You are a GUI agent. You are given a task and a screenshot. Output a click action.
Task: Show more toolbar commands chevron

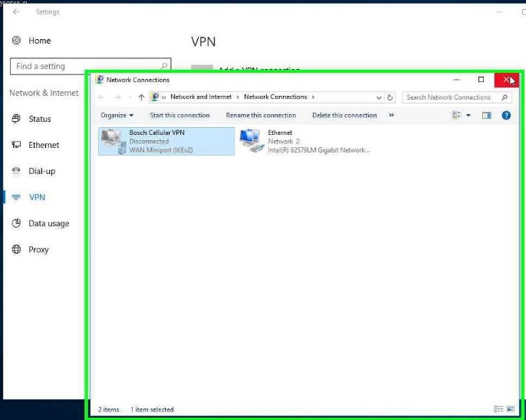391,115
